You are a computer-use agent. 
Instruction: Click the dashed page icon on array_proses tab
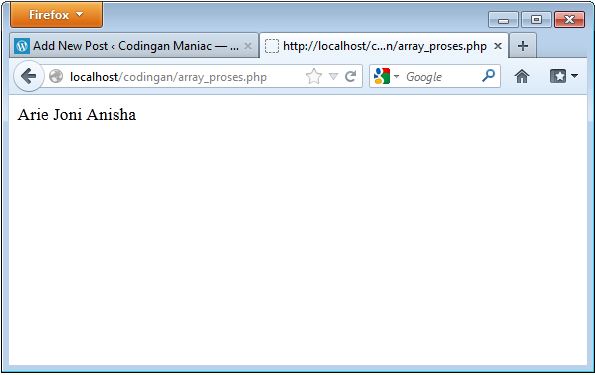coord(272,46)
